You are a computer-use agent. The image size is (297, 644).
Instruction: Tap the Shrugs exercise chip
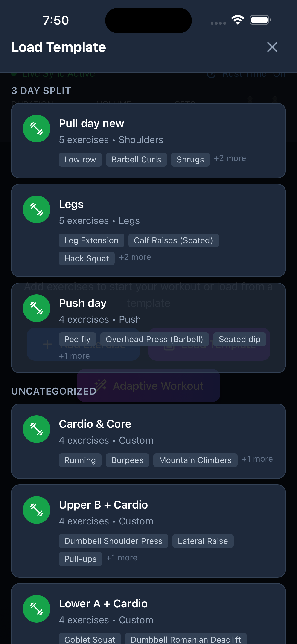tap(190, 159)
